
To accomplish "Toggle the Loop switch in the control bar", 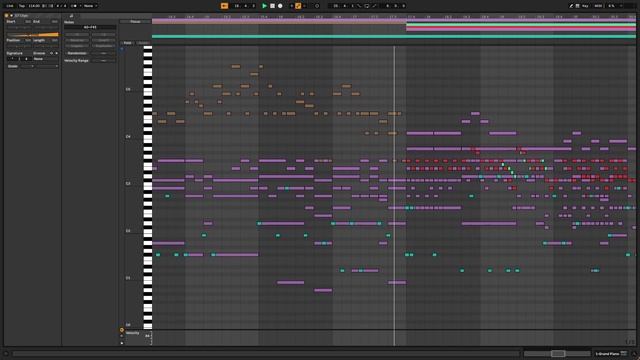I will (x=367, y=6).
